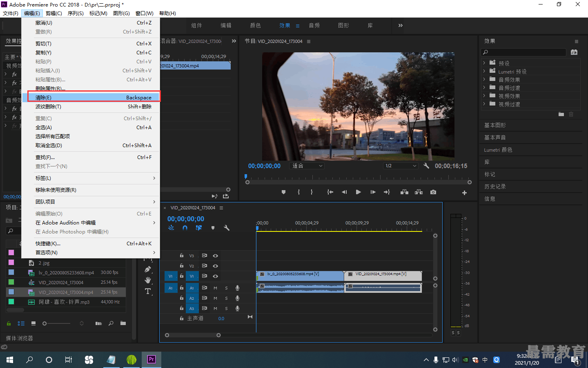Image resolution: width=588 pixels, height=368 pixels.
Task: Click Go to In point icon
Action: pyautogui.click(x=330, y=192)
